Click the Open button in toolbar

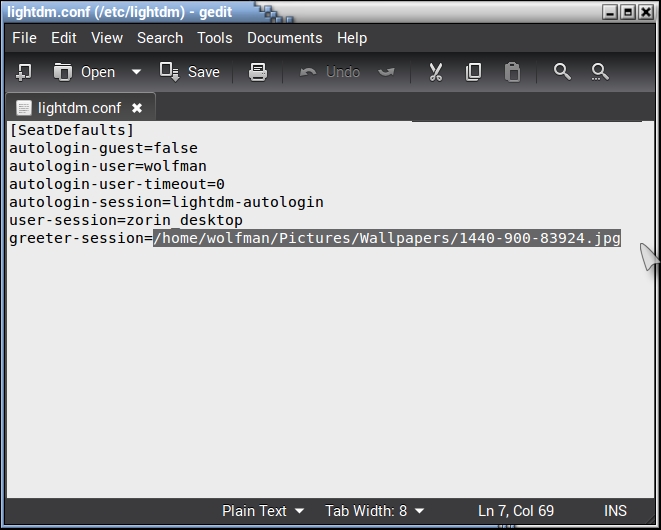(84, 72)
